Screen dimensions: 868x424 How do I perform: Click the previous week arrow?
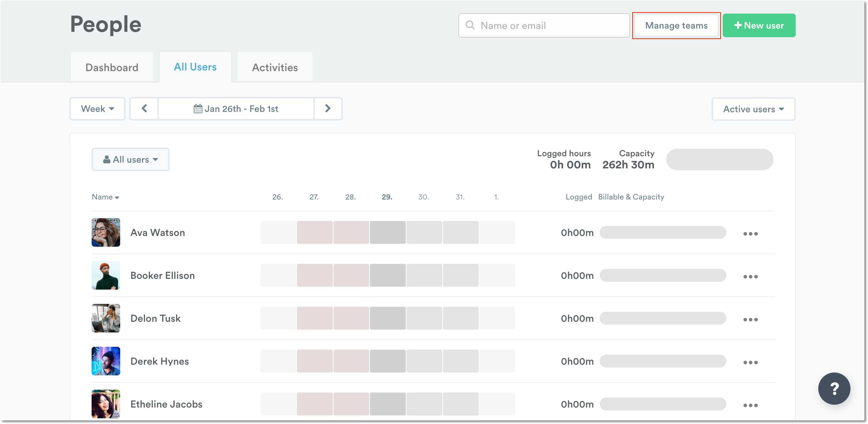[144, 109]
